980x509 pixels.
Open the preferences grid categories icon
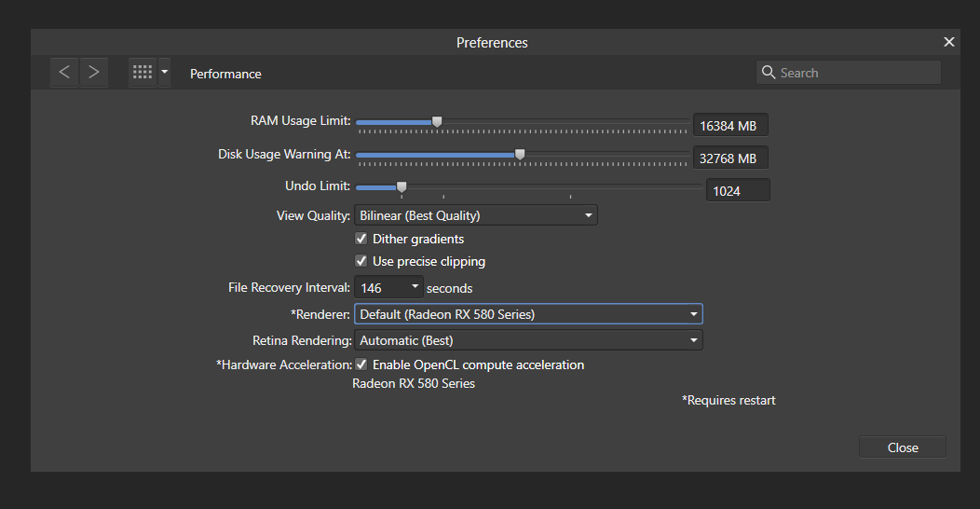point(143,72)
